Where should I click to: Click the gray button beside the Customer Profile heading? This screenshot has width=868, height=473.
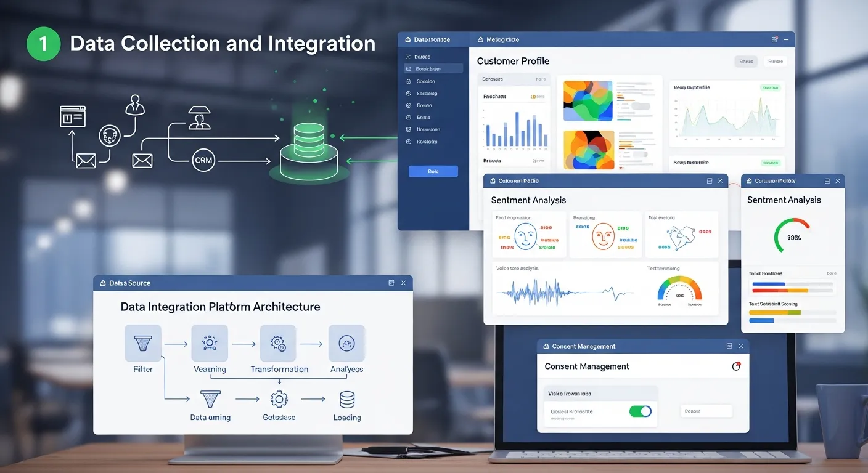pos(746,61)
